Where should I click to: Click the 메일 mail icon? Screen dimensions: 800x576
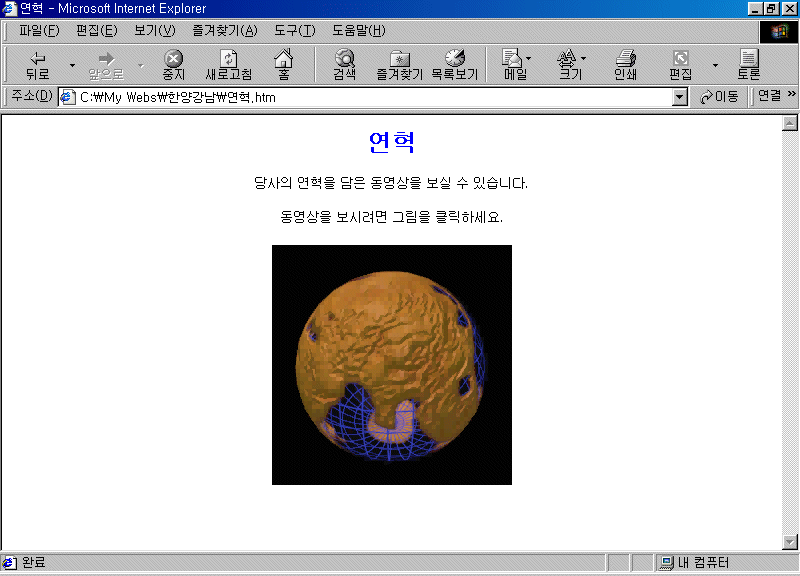511,58
